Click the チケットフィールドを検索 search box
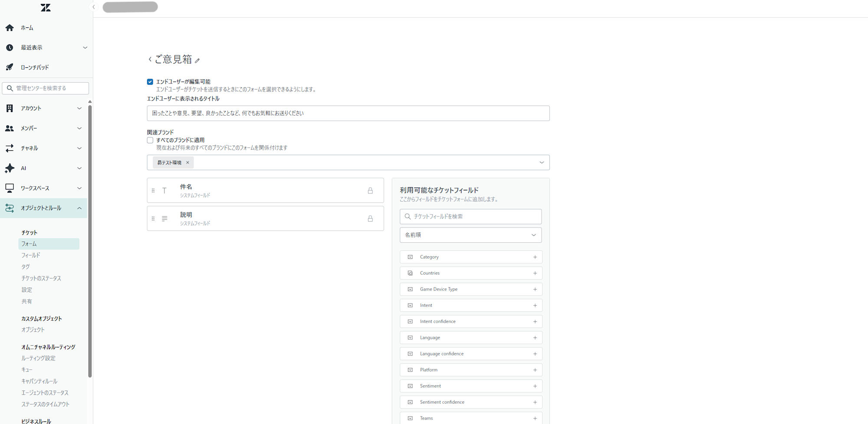 tap(470, 216)
